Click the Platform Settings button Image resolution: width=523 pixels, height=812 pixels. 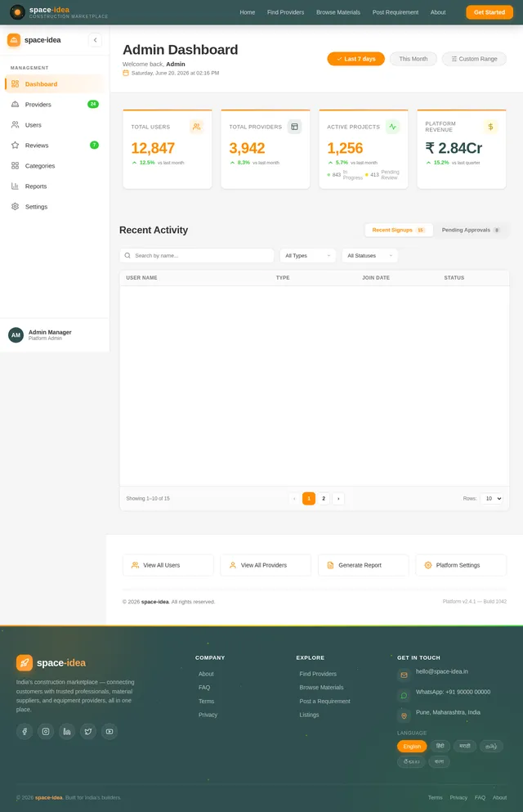[x=461, y=565]
